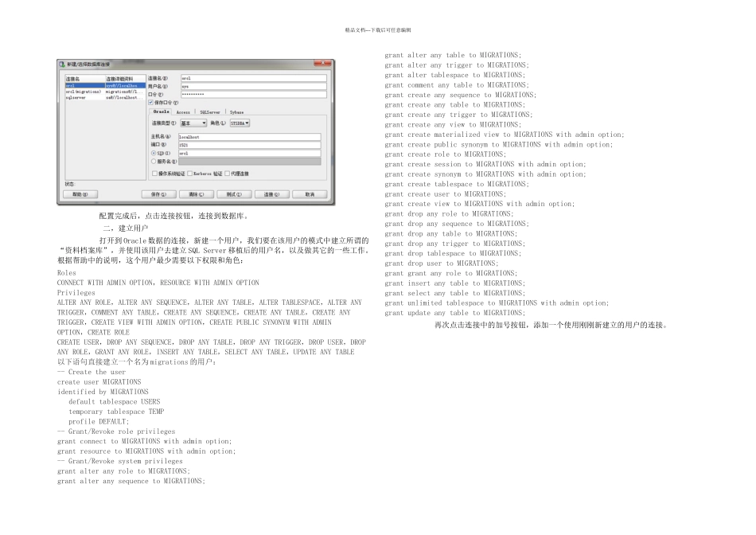Viewport: 756px width, 535px height.
Task: Close the database connection dialog
Action: click(x=322, y=63)
